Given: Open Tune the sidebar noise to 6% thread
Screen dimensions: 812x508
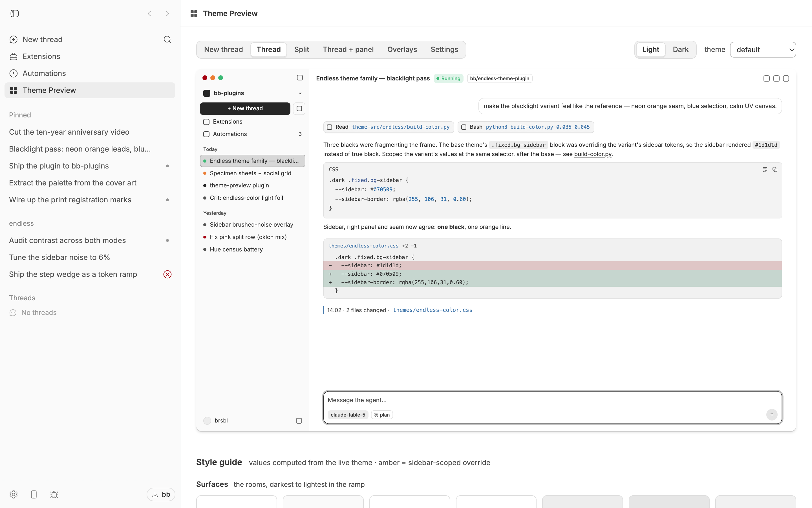Looking at the screenshot, I should pos(90,257).
